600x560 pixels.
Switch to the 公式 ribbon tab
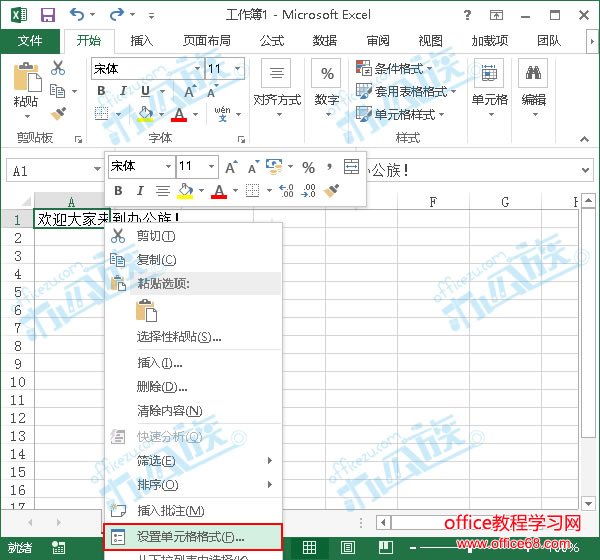point(272,40)
